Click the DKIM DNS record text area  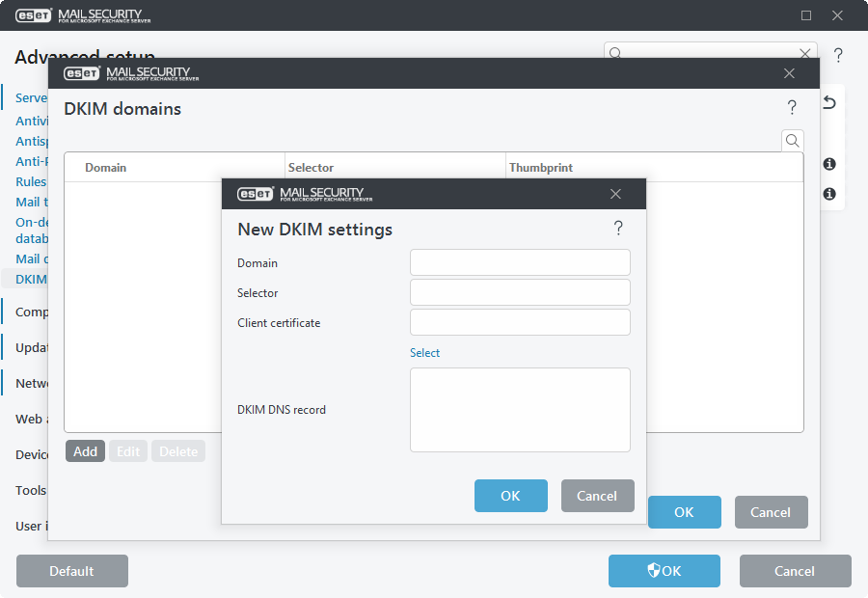[520, 409]
